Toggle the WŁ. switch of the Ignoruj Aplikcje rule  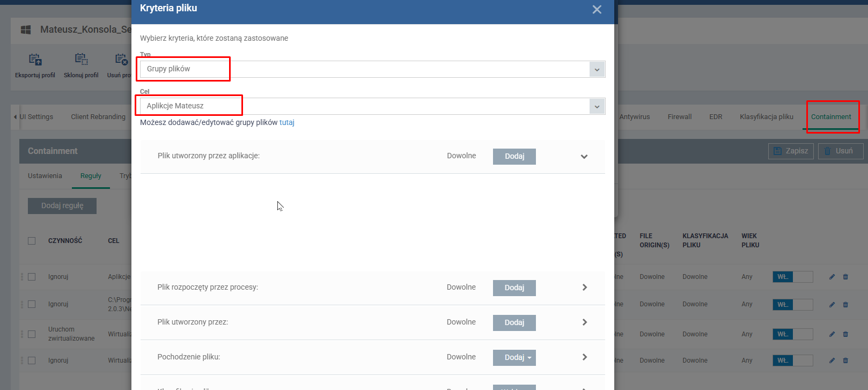pyautogui.click(x=793, y=277)
